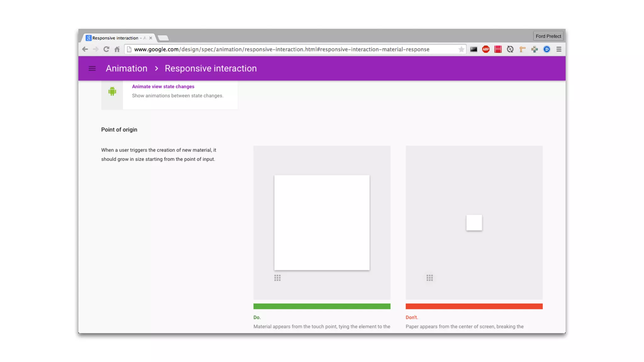The width and height of the screenshot is (644, 362).
Task: Go to Animation breadcrumb section
Action: pos(126,69)
